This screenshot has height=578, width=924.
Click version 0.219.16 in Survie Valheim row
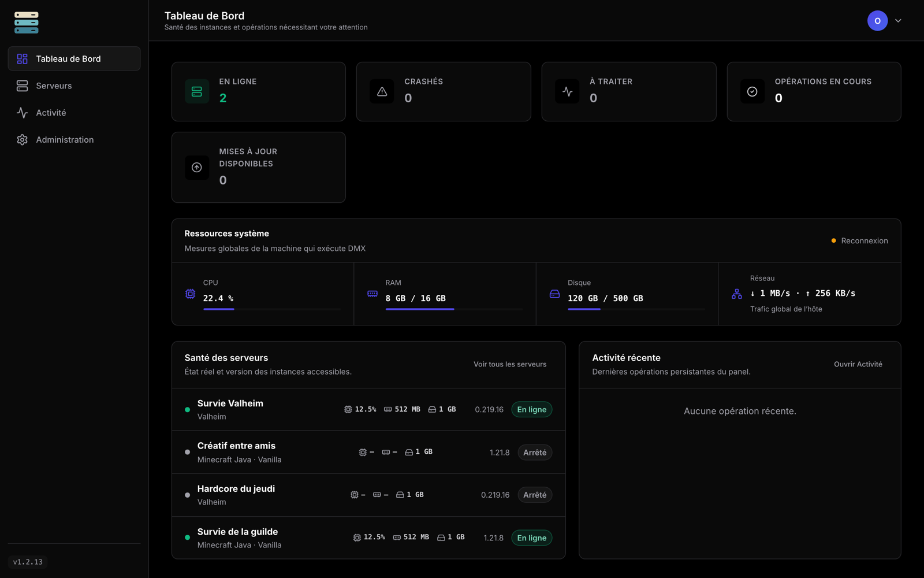pos(489,409)
